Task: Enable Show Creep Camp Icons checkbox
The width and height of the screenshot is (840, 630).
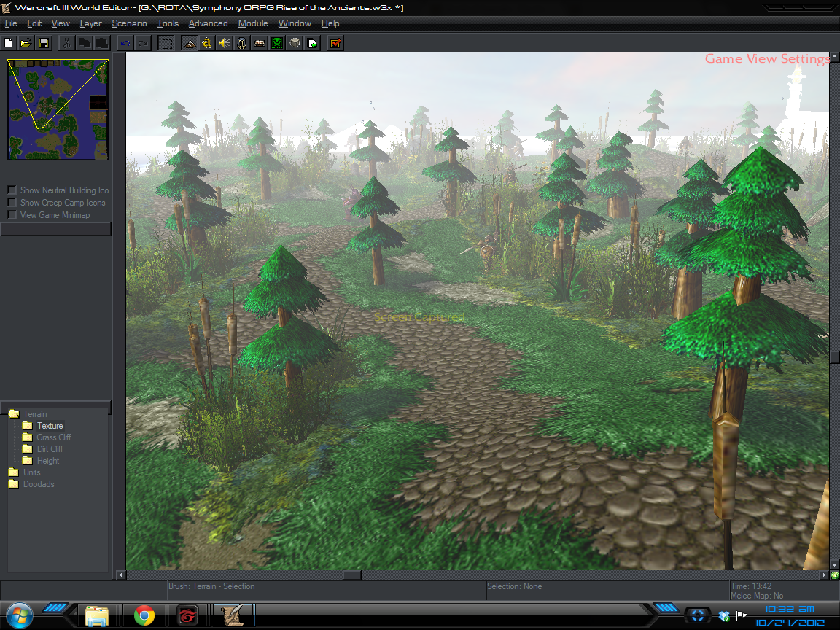Action: [12, 203]
